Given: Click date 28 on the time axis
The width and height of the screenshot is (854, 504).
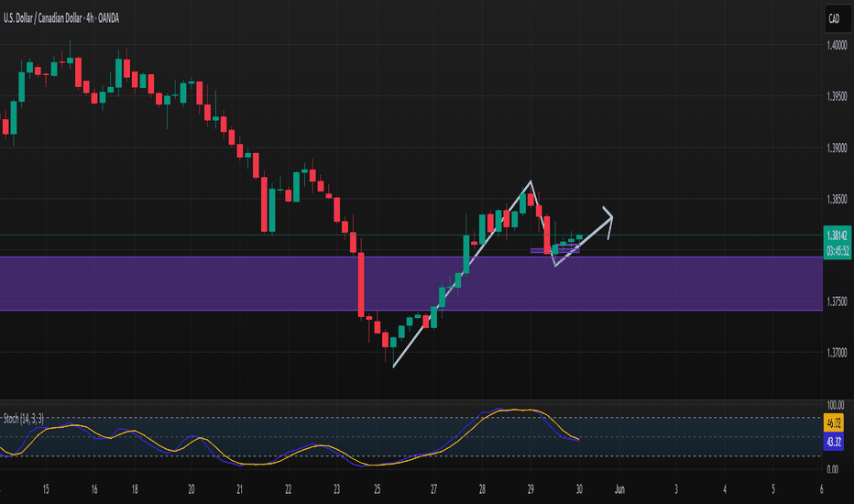Looking at the screenshot, I should (482, 489).
